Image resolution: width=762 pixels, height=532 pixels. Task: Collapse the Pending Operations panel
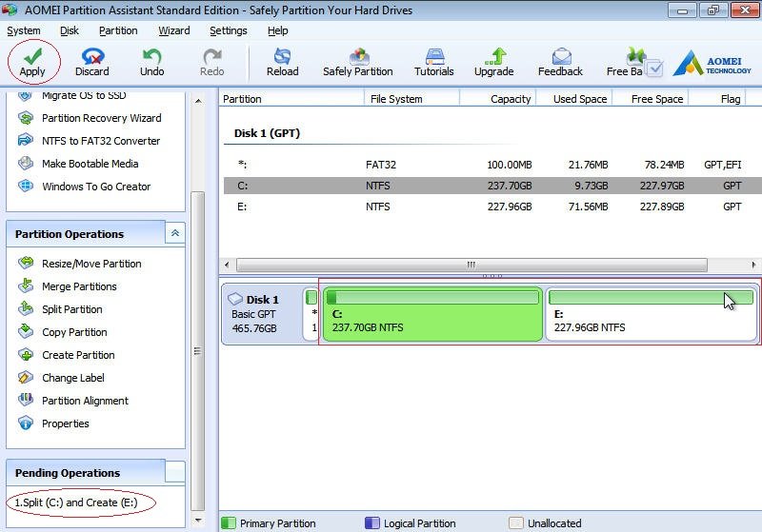174,472
